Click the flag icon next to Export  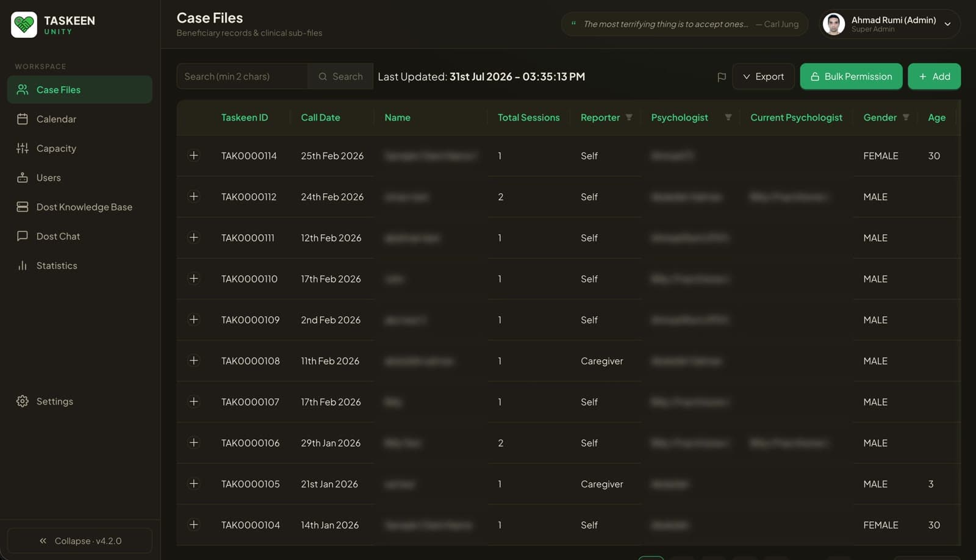coord(722,77)
